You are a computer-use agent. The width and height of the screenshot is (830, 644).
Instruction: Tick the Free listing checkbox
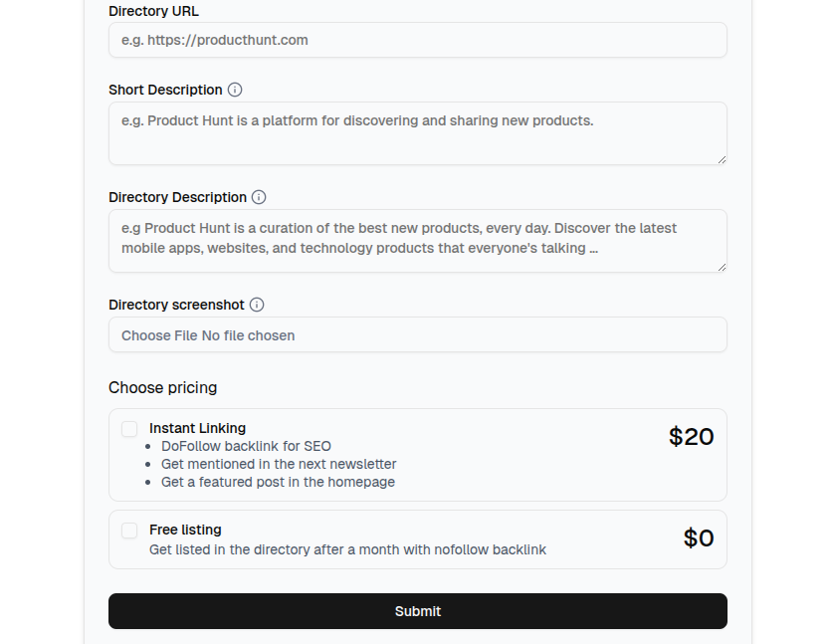coord(129,531)
